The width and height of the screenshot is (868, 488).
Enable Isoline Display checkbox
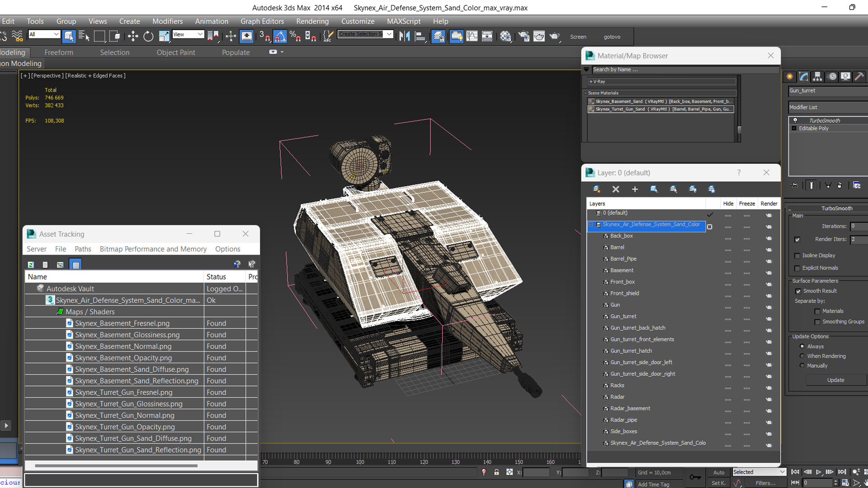point(797,256)
